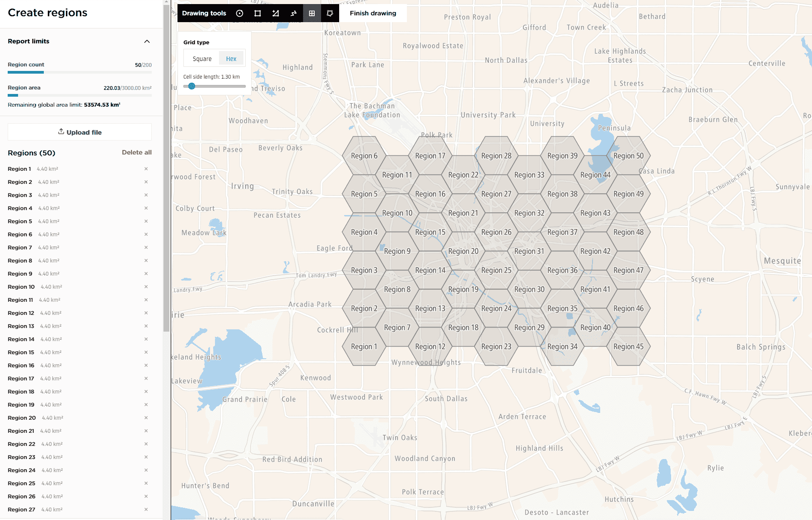The image size is (812, 520).
Task: Select the edit polygon vertices tool
Action: (x=330, y=14)
